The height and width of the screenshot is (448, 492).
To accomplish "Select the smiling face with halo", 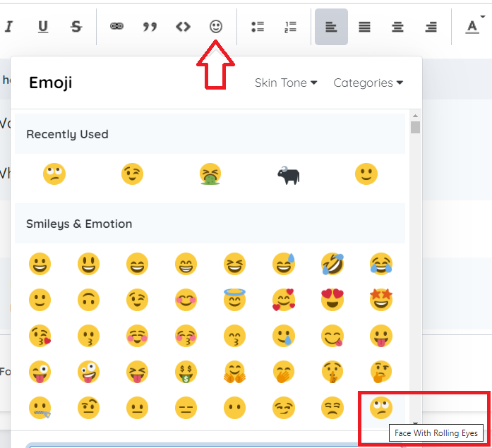I will (234, 300).
